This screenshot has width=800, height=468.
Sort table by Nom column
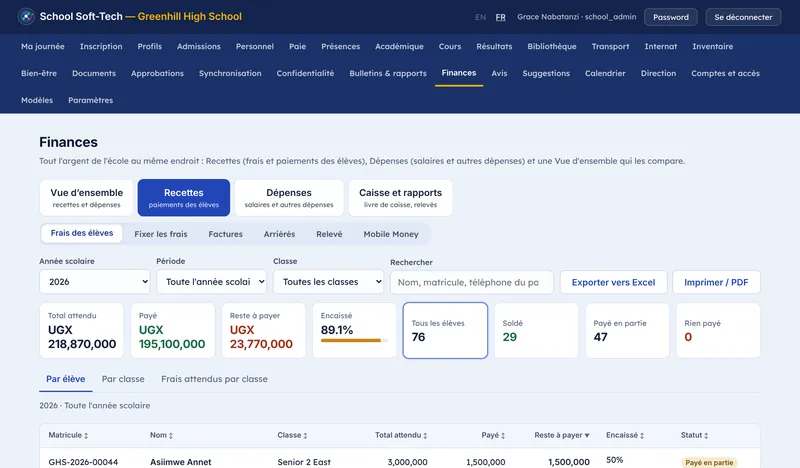pos(161,435)
